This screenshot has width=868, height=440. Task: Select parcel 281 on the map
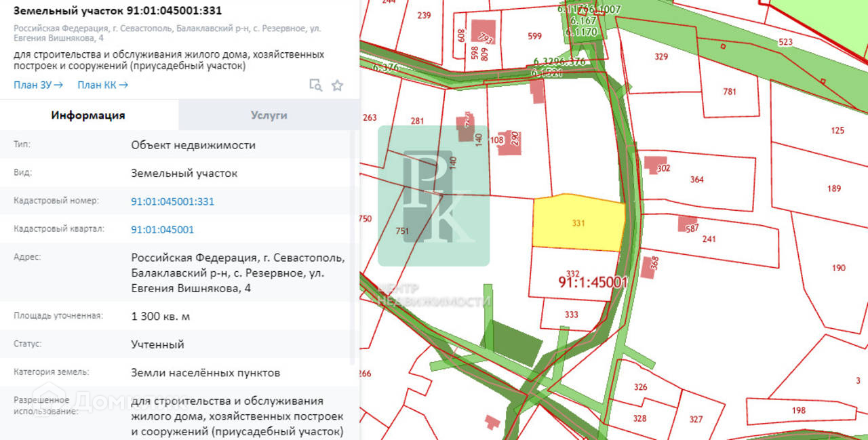(417, 121)
